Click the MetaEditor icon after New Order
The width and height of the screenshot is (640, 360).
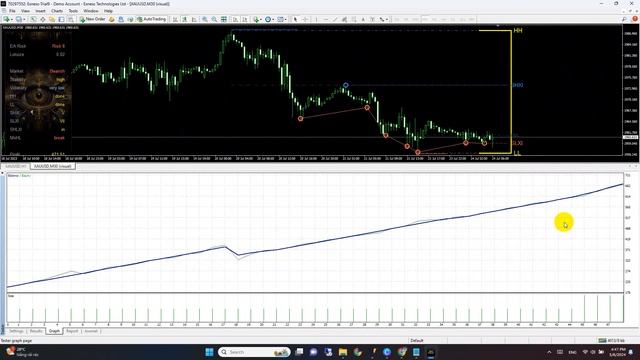click(x=111, y=19)
